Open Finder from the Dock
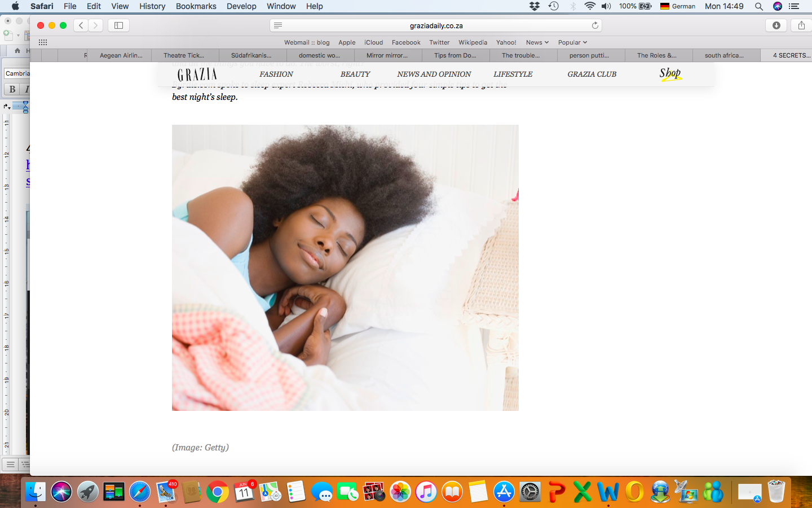 point(36,492)
